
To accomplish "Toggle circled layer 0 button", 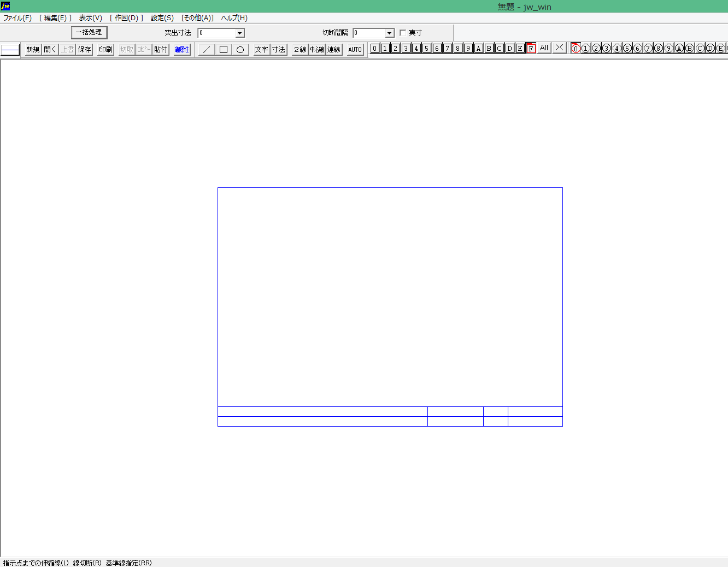I will [576, 48].
